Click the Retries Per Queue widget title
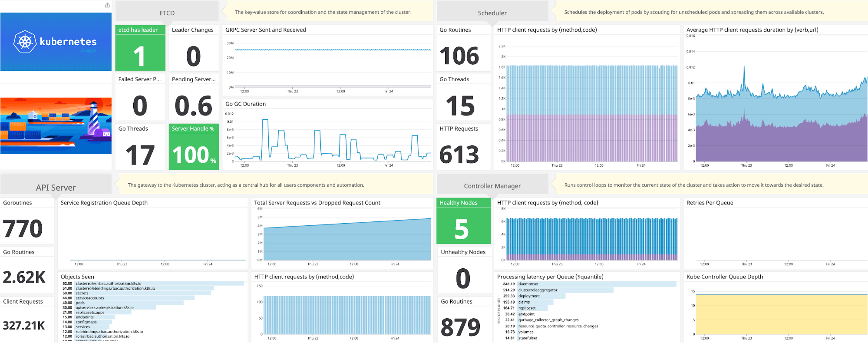Screen dimensions: 868x343 (710, 203)
